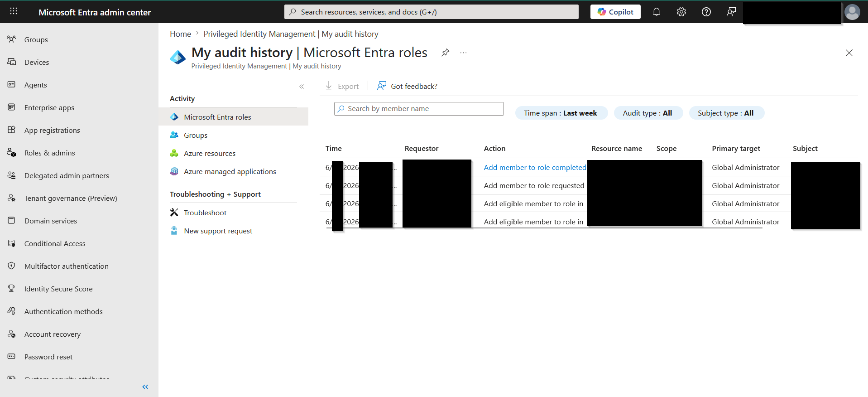Open the settings gear icon
This screenshot has width=868, height=397.
point(681,12)
